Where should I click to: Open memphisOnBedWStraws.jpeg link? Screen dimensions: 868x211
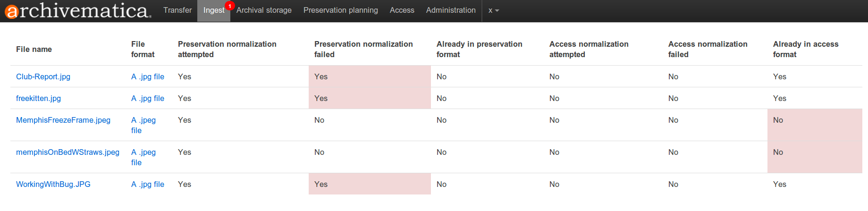click(x=67, y=152)
